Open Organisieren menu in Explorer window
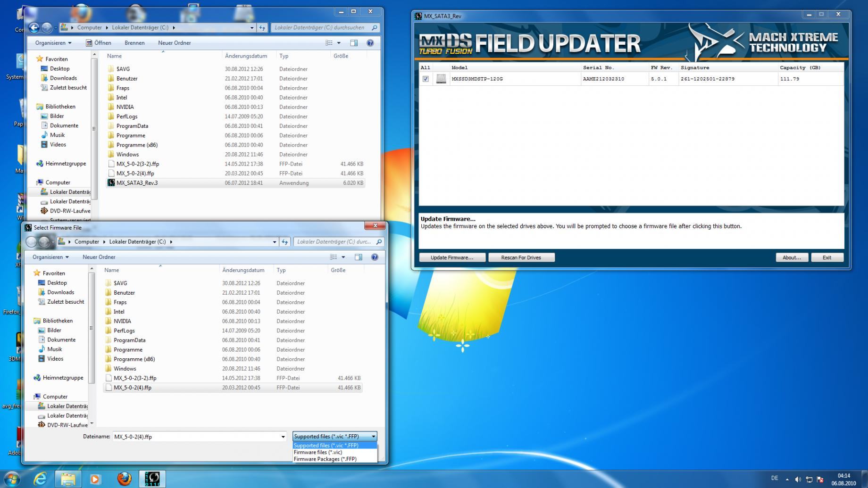 pyautogui.click(x=53, y=43)
